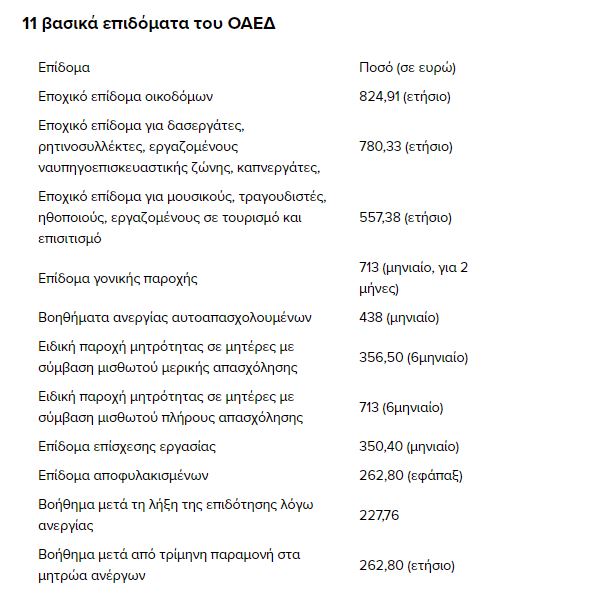Click 'Βοήθημα μετά από τρίμηνη παραμονή' row
The image size is (598, 598).
pyautogui.click(x=169, y=565)
